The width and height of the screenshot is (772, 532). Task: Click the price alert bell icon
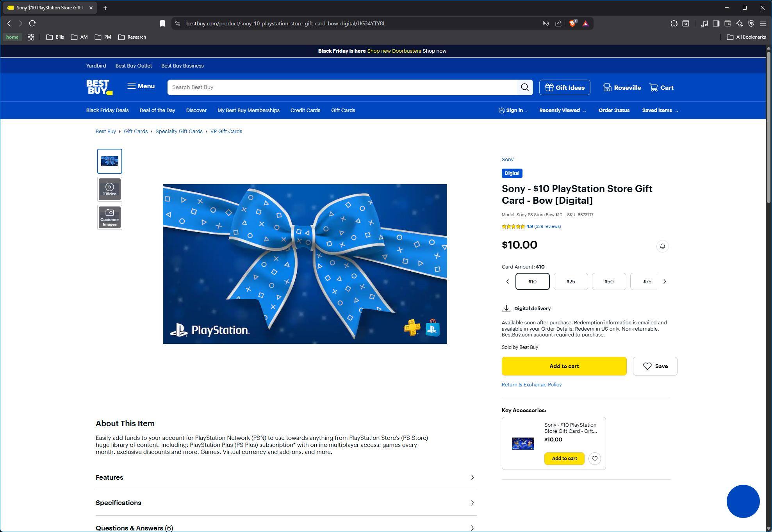tap(662, 246)
